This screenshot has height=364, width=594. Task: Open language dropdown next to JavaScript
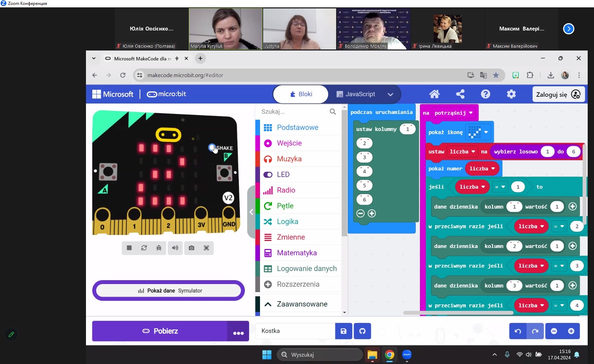point(390,94)
